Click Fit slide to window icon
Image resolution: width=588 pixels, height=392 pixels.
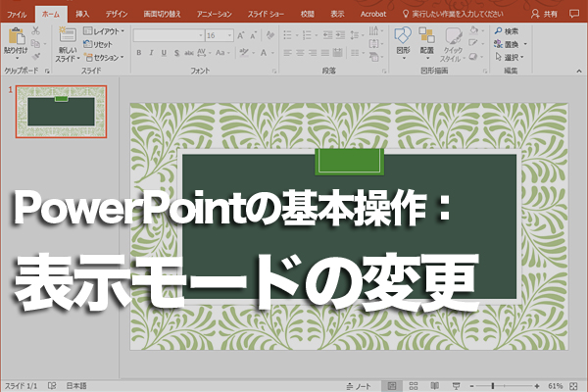(x=573, y=386)
